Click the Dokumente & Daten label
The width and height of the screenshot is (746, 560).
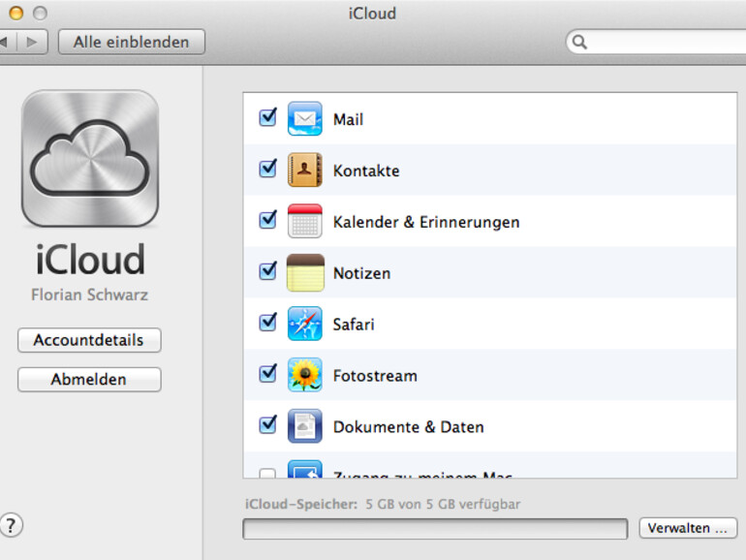pos(408,427)
